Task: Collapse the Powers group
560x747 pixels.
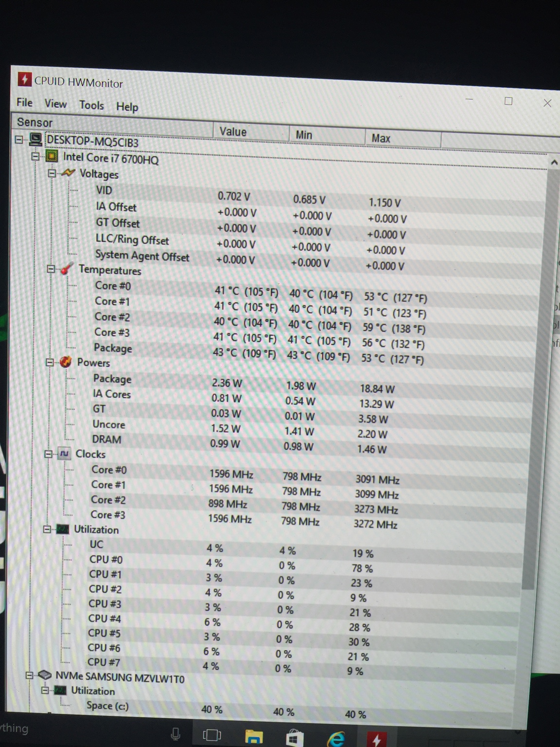Action: click(x=49, y=362)
